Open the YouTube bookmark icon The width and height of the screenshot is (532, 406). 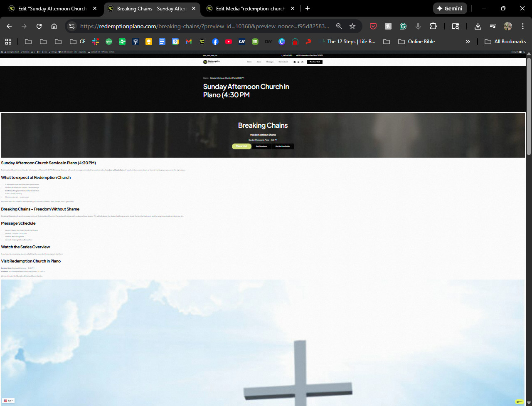click(228, 42)
